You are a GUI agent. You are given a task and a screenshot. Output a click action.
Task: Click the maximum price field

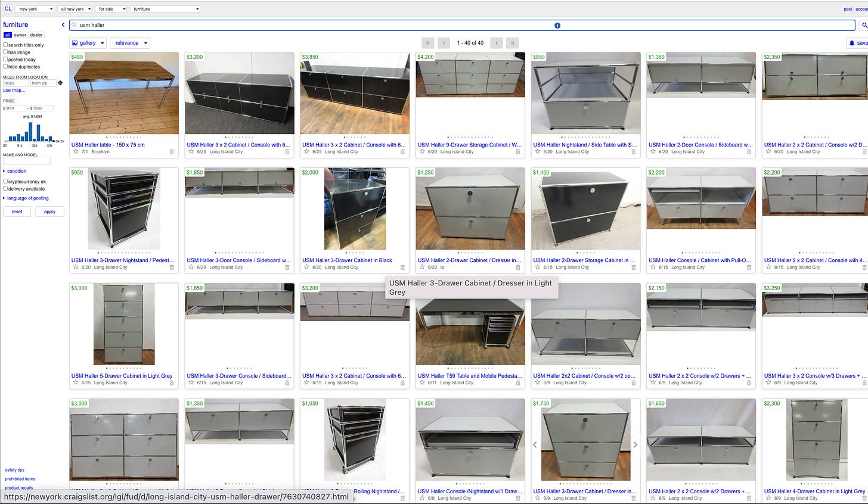coord(43,108)
